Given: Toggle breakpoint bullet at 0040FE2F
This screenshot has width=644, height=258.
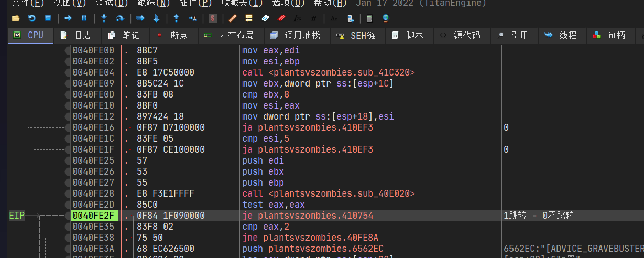Looking at the screenshot, I should tap(68, 216).
